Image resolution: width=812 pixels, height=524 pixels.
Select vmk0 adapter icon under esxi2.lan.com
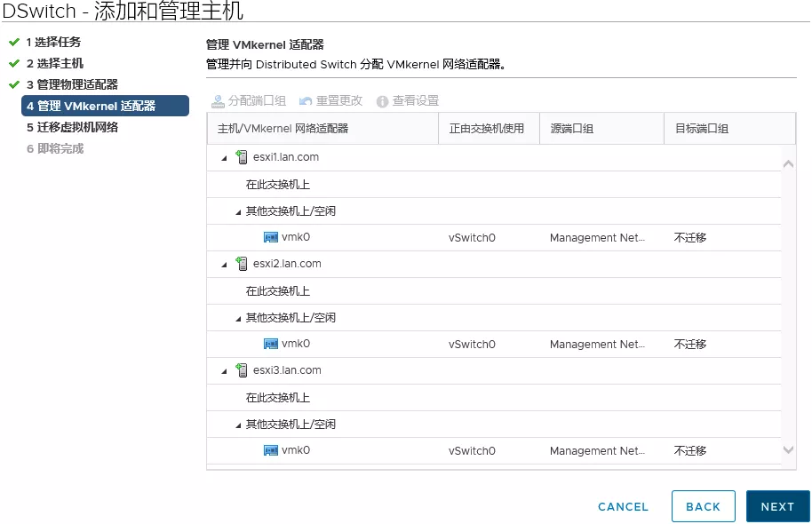pyautogui.click(x=271, y=345)
